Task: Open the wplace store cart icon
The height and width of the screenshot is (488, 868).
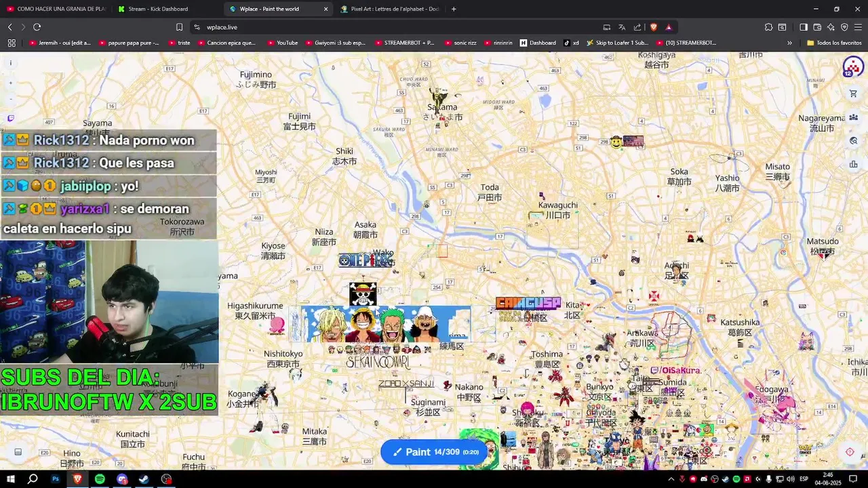Action: click(853, 94)
